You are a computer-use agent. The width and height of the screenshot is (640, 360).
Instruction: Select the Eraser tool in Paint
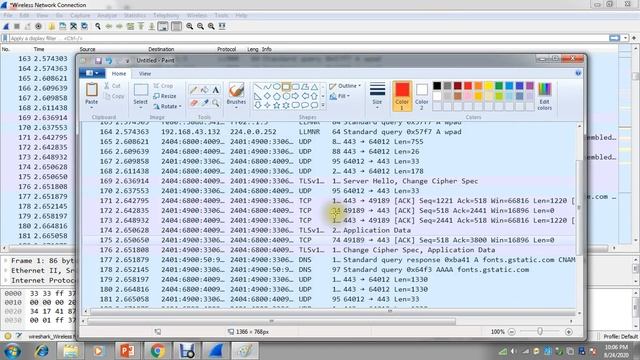coord(193,103)
